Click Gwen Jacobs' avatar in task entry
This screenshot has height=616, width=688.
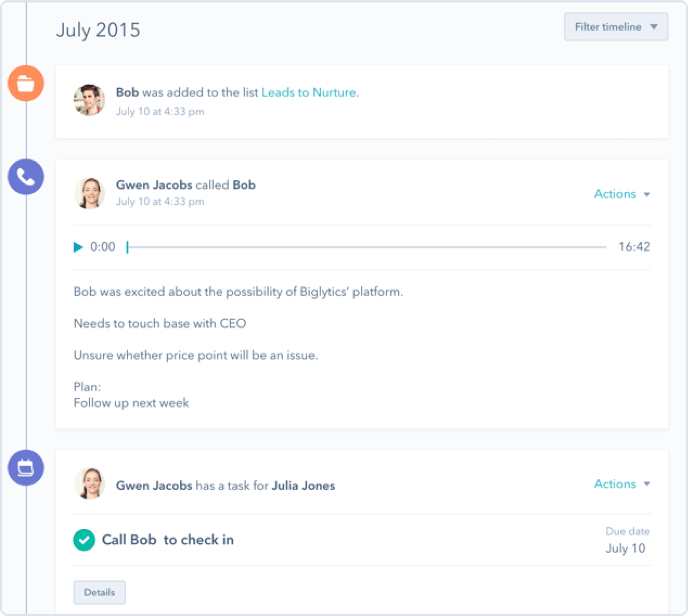(89, 484)
